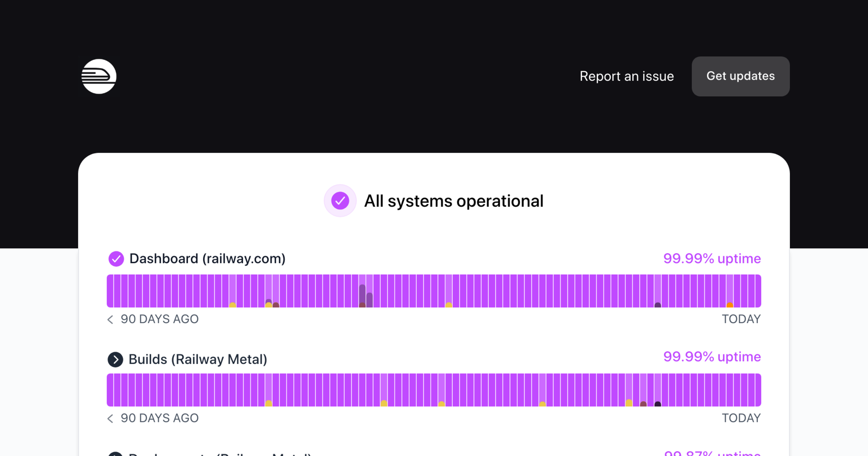Click the left chevron under Dashboard timeline
Viewport: 868px width, 456px height.
pyautogui.click(x=110, y=319)
